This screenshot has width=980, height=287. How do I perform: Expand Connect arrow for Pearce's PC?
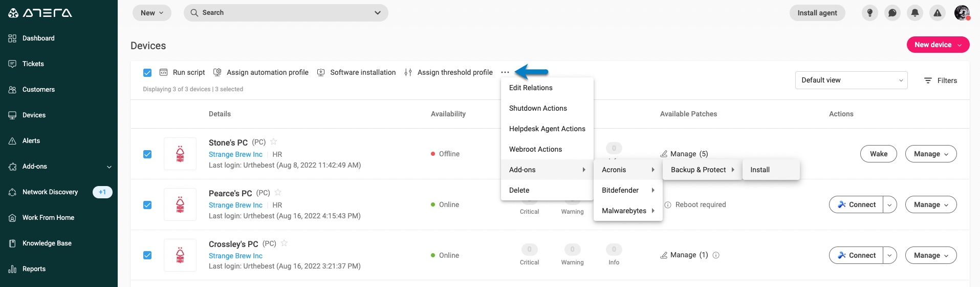[890, 204]
